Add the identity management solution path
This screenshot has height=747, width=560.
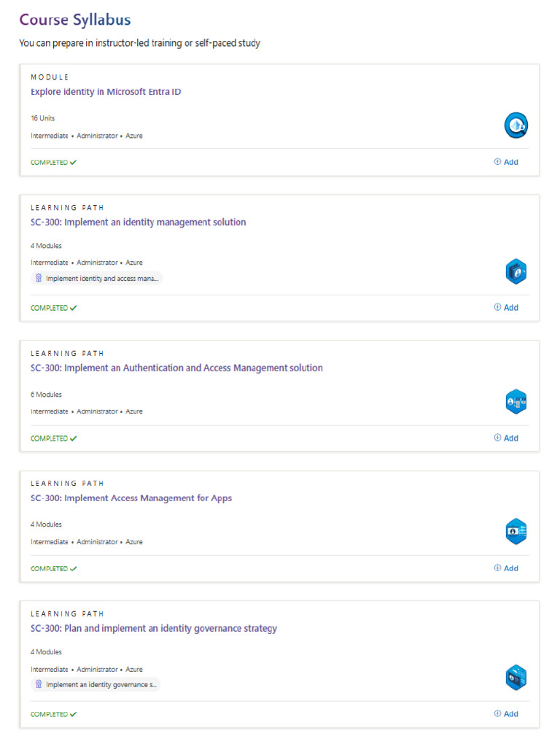(506, 308)
